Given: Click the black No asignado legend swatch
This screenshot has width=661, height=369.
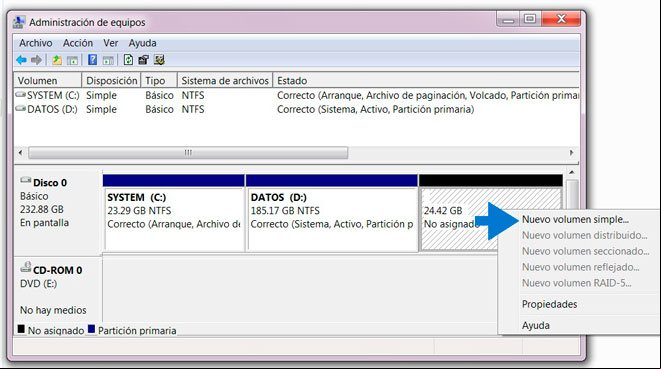Looking at the screenshot, I should (21, 329).
